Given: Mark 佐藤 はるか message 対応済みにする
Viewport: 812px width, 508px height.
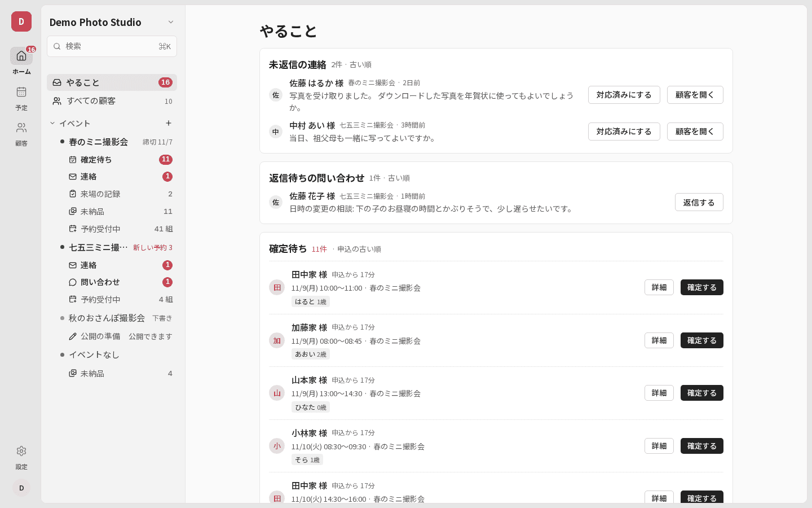Looking at the screenshot, I should point(624,95).
